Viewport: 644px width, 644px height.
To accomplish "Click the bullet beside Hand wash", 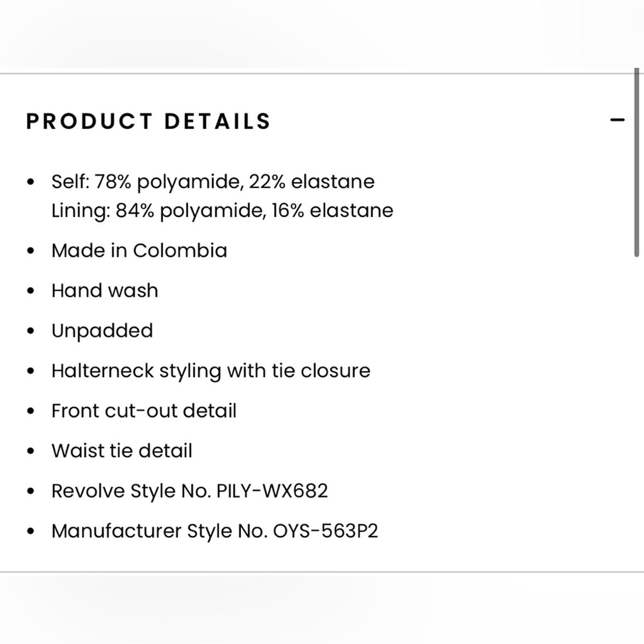I will (31, 291).
